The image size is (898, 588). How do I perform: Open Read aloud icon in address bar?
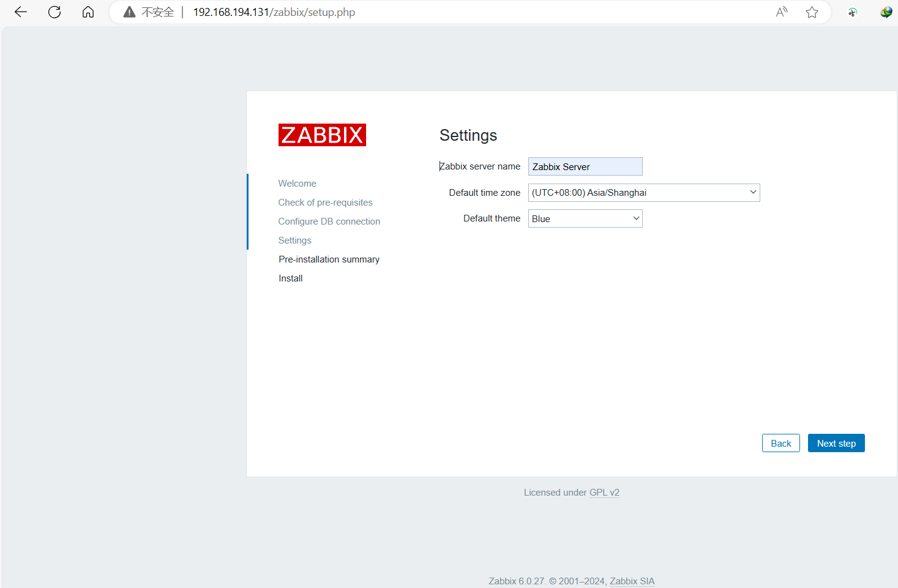pos(782,12)
